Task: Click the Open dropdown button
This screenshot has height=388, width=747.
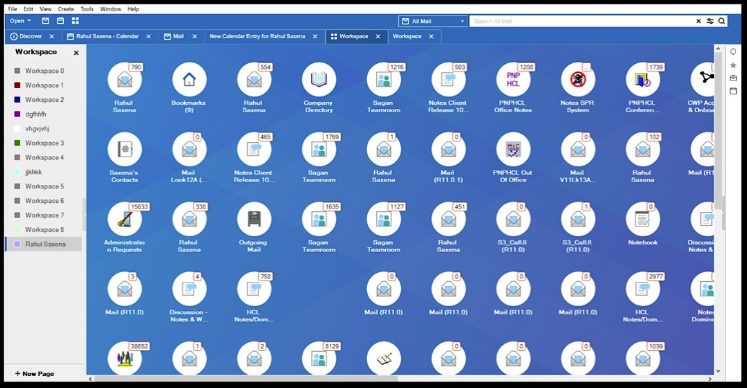Action: click(20, 21)
